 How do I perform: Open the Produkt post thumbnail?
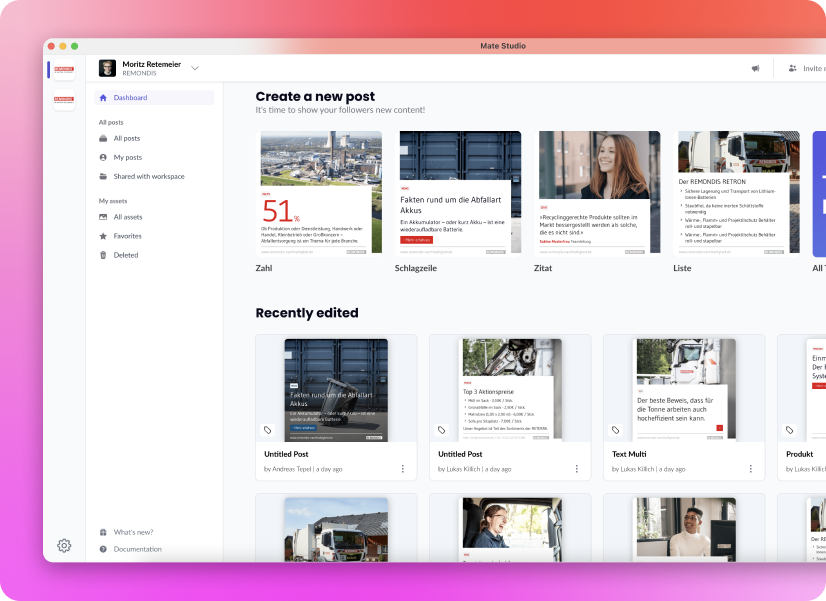(816, 390)
